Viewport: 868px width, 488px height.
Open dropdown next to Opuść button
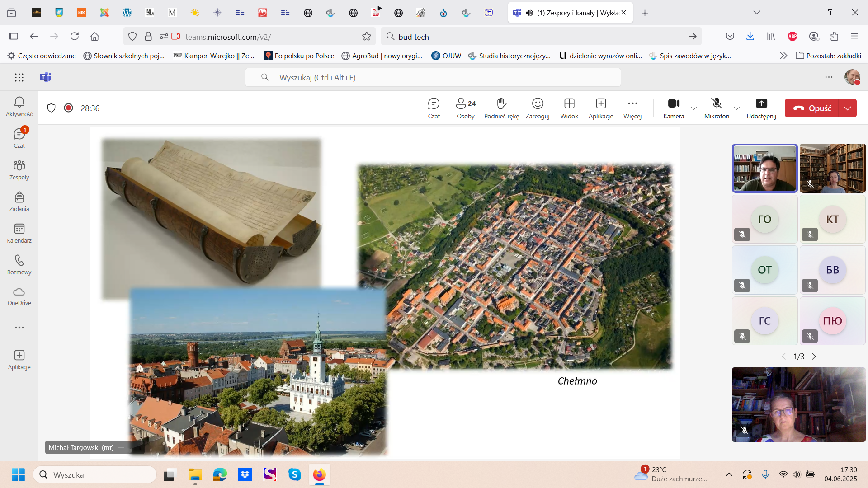[848, 108]
